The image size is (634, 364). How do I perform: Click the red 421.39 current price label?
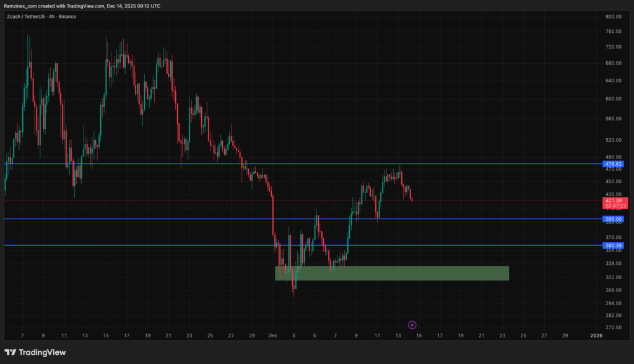614,201
